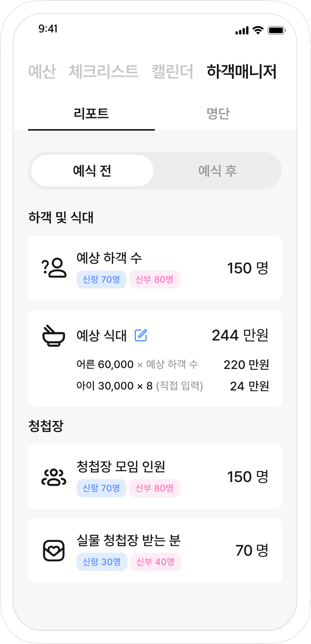The width and height of the screenshot is (311, 644).
Task: Click the heart envelope invitation icon
Action: (54, 551)
